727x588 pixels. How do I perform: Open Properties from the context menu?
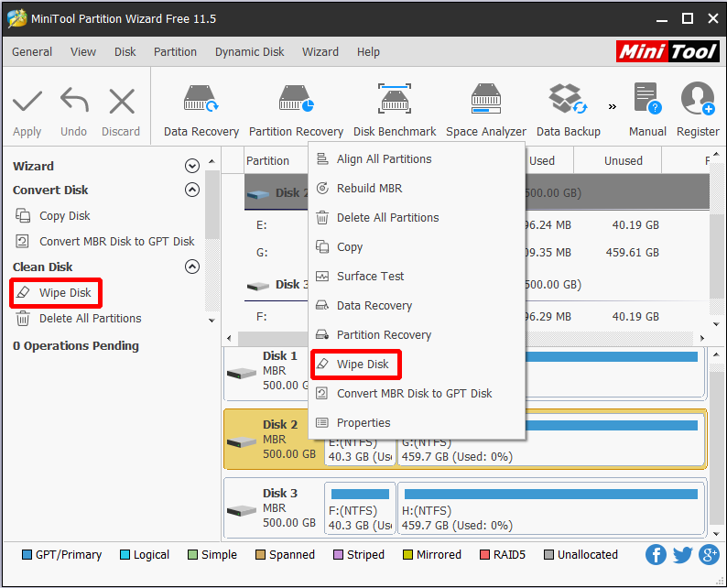coord(417,423)
